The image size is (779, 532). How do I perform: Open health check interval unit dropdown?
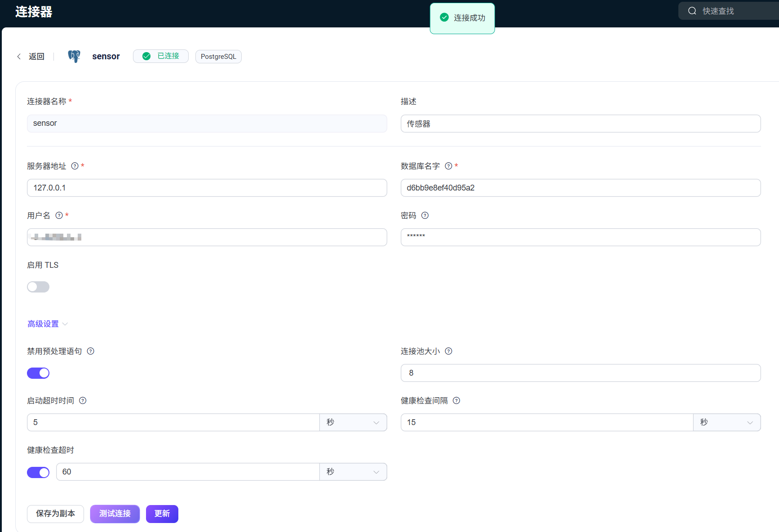click(727, 422)
